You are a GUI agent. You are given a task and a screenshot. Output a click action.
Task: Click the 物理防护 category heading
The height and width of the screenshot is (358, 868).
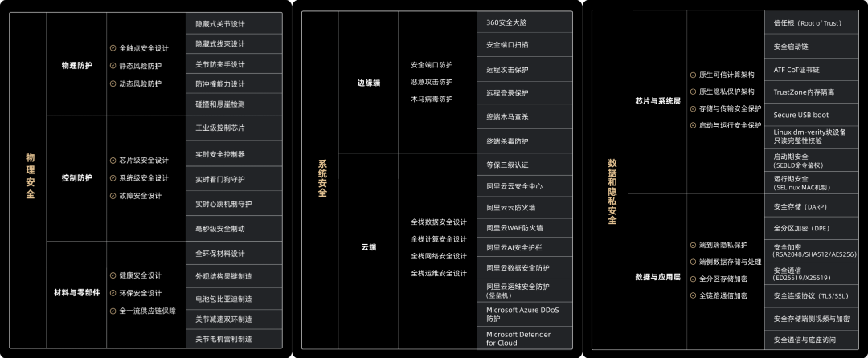point(77,65)
